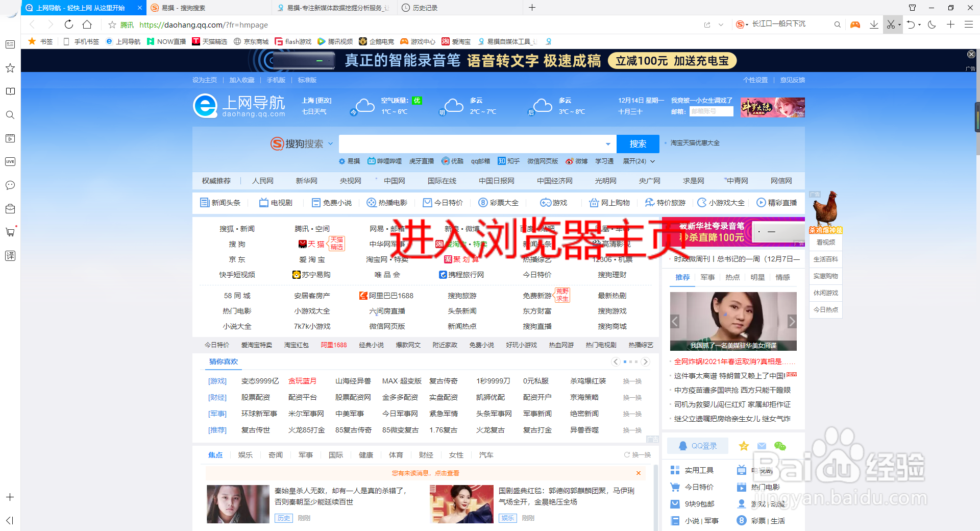Open the 阿里巴巴1688 link

tap(386, 296)
